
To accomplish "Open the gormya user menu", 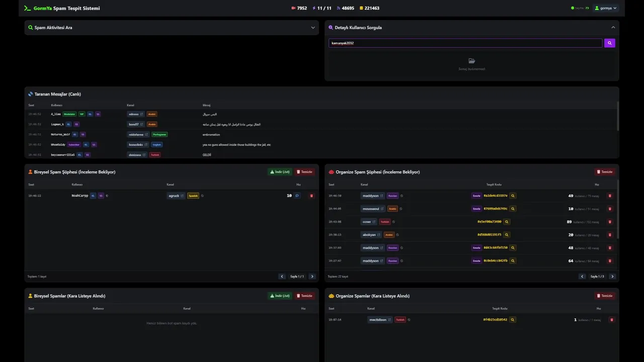I will pyautogui.click(x=606, y=8).
